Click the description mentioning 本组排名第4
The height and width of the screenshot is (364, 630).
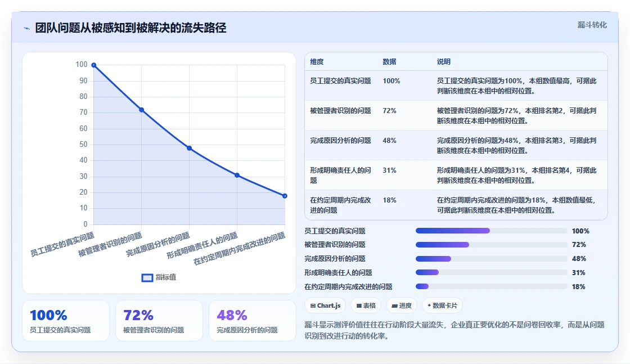[517, 175]
